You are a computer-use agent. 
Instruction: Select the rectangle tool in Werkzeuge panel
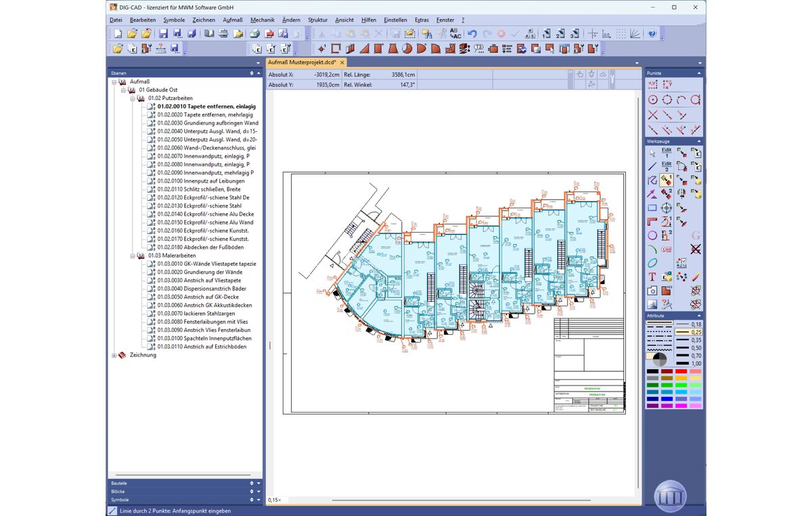click(x=652, y=208)
